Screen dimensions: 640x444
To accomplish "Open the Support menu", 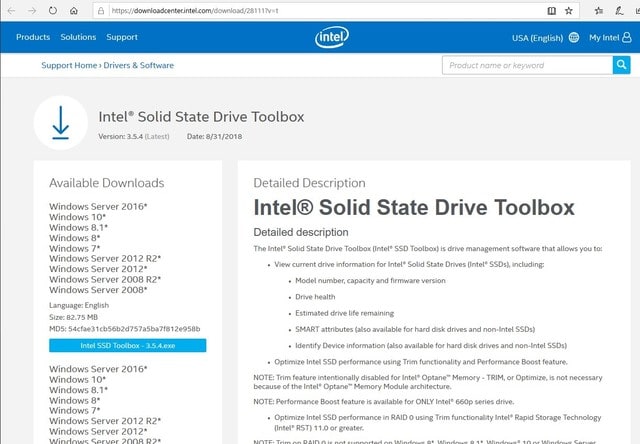I will [x=122, y=37].
